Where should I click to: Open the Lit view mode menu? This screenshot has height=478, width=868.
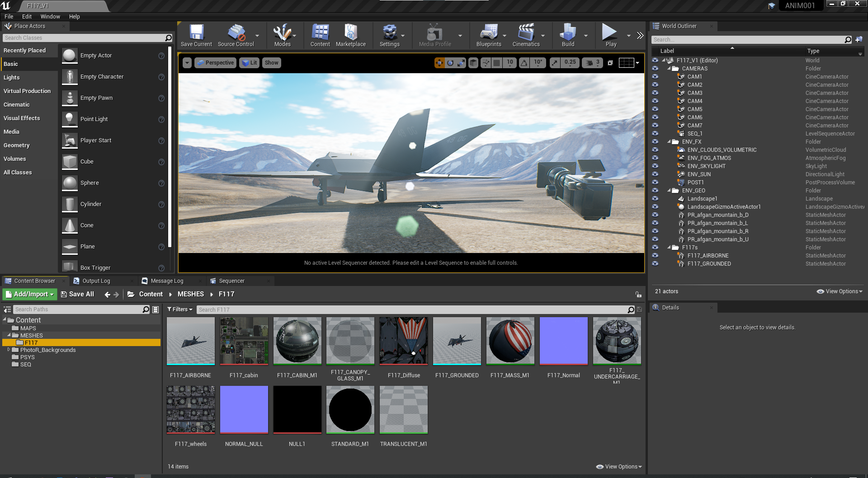[x=249, y=63]
